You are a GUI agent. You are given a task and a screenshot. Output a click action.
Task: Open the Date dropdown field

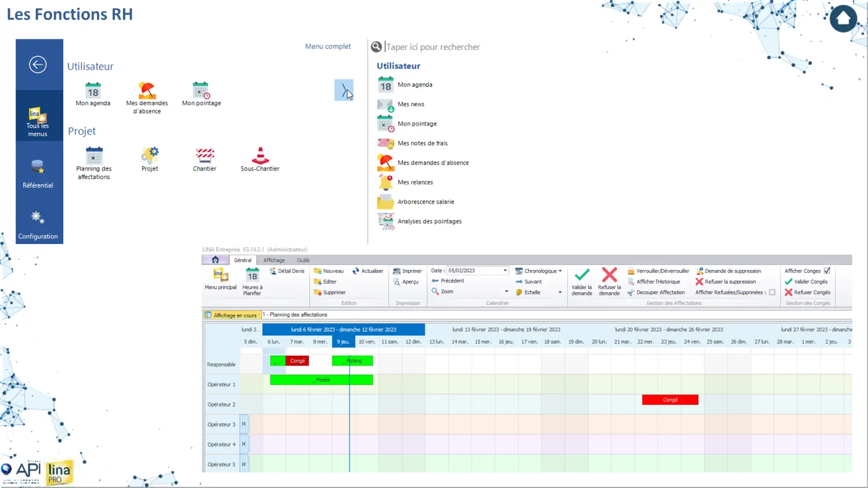(x=505, y=271)
